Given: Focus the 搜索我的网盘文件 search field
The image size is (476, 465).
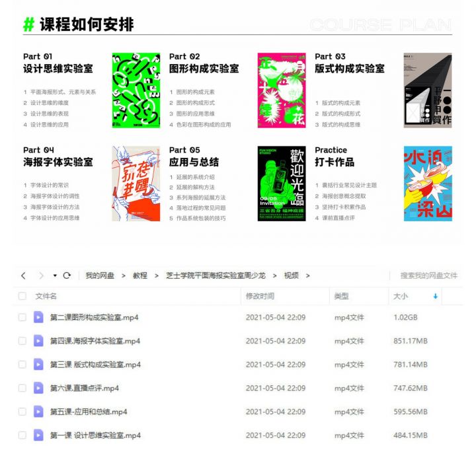Looking at the screenshot, I should click(428, 275).
